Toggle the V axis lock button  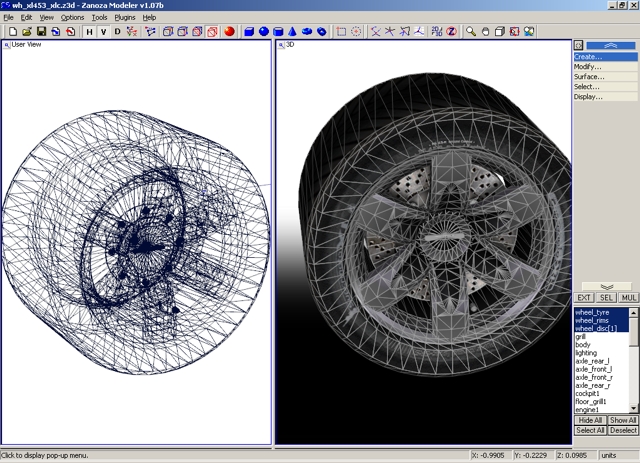[103, 32]
